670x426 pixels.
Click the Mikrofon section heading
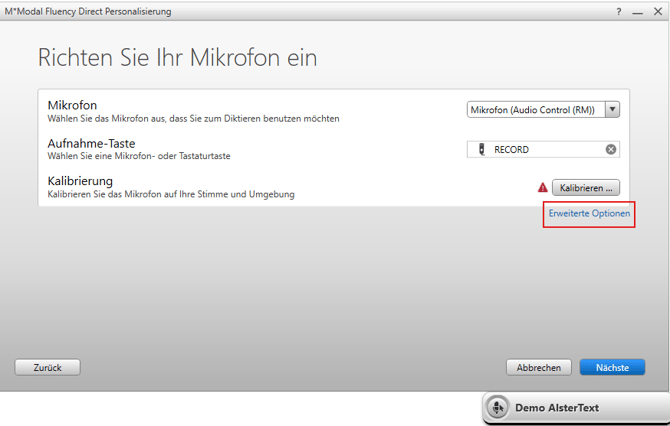click(72, 105)
